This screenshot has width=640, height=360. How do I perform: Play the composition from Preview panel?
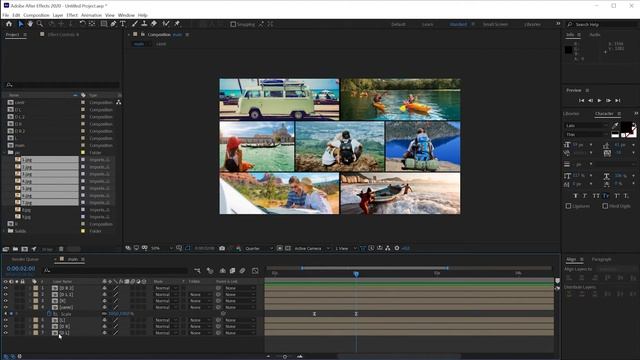pyautogui.click(x=600, y=100)
